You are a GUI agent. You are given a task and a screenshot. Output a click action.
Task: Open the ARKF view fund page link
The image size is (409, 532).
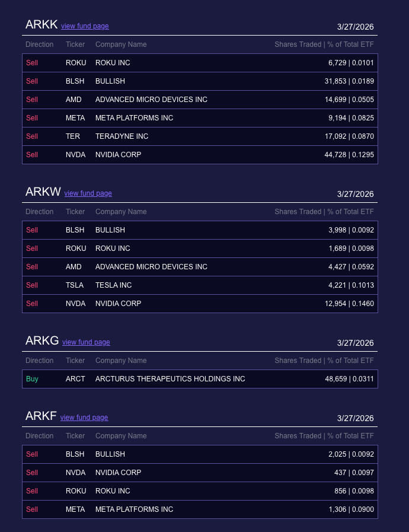point(84,418)
